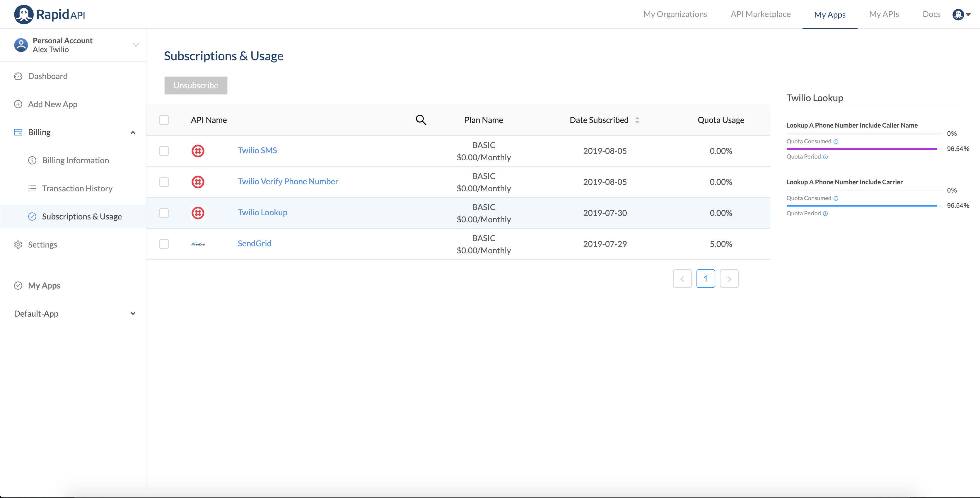Tick the SendGrid row checkbox
980x498 pixels.
(164, 244)
